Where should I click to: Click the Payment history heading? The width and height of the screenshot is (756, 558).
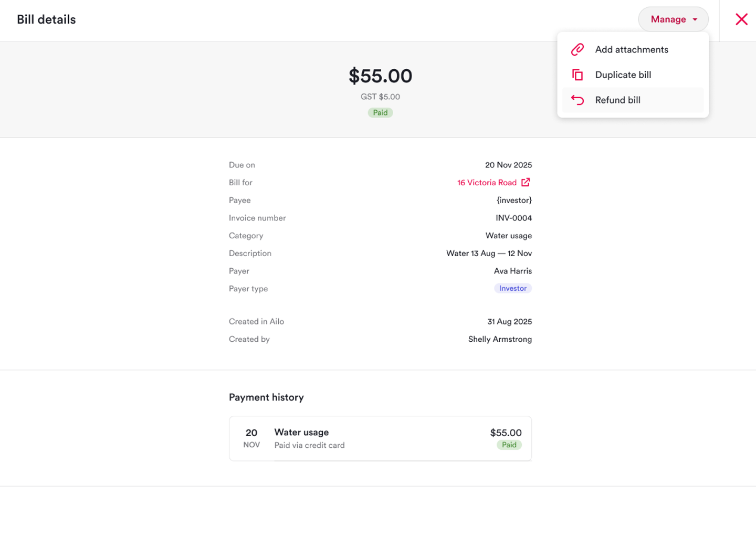click(266, 397)
